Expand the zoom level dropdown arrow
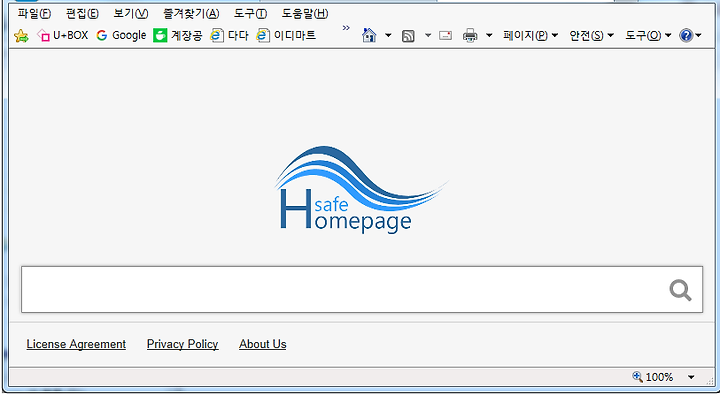720x395 pixels. point(691,378)
